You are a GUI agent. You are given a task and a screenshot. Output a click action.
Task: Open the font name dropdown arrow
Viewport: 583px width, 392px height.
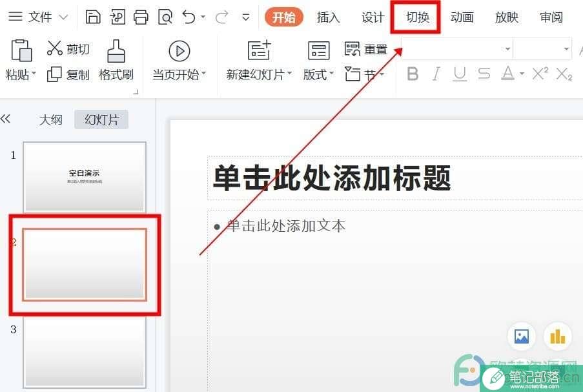(x=507, y=48)
